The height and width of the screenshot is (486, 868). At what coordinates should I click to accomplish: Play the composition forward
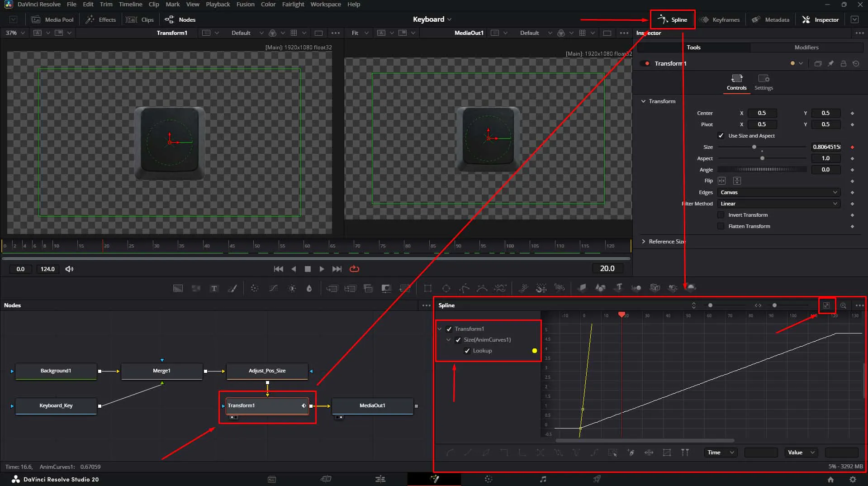[322, 269]
